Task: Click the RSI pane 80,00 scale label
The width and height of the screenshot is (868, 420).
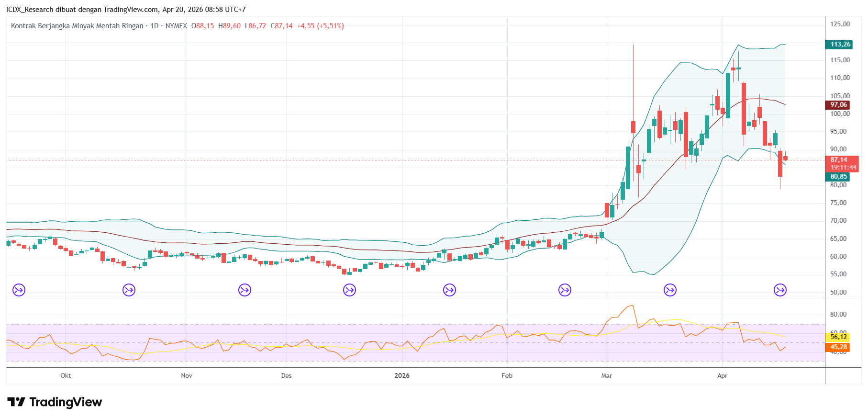Action: tap(838, 315)
